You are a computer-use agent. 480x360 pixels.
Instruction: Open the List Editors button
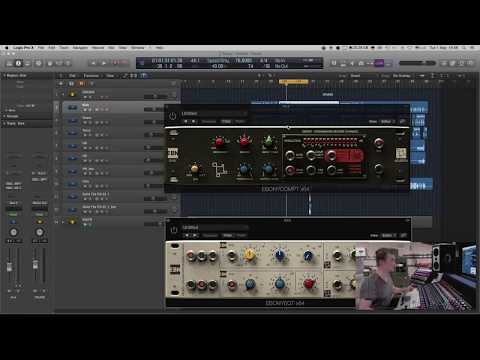(444, 63)
